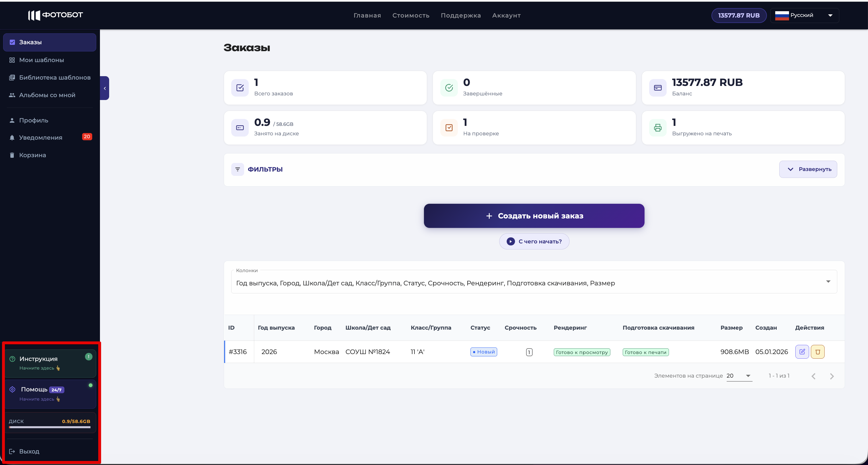The image size is (868, 465).
Task: Open the Аккаунт top menu
Action: click(x=506, y=16)
